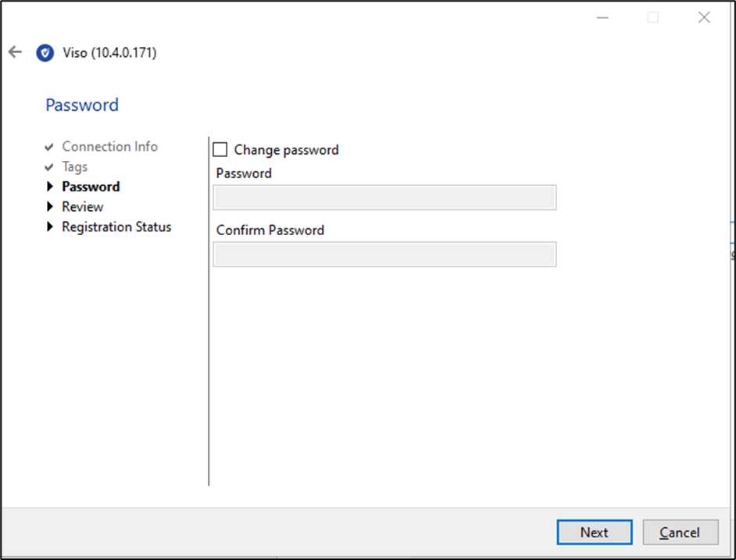Select the Review step

(82, 206)
